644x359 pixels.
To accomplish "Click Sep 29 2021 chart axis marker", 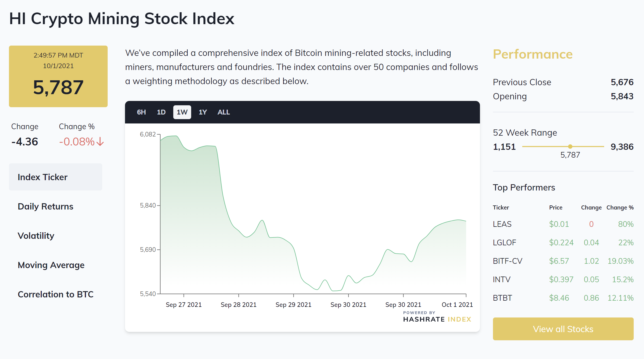I will click(293, 304).
